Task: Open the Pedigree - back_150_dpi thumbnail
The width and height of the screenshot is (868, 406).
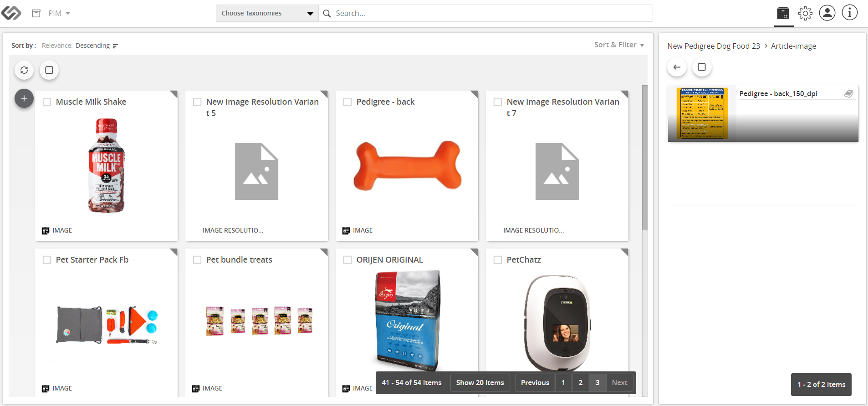Action: coord(702,113)
